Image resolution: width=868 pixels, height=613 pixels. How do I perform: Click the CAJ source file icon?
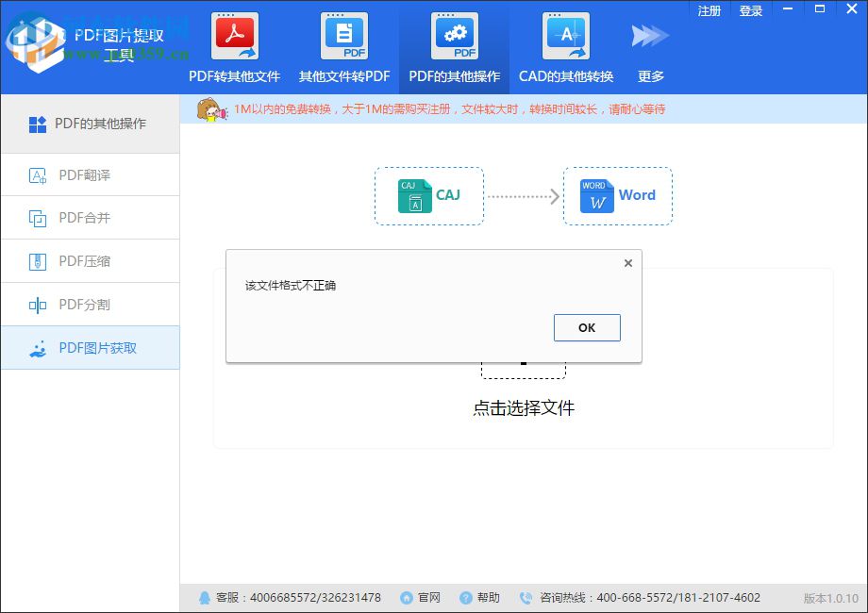(x=413, y=196)
